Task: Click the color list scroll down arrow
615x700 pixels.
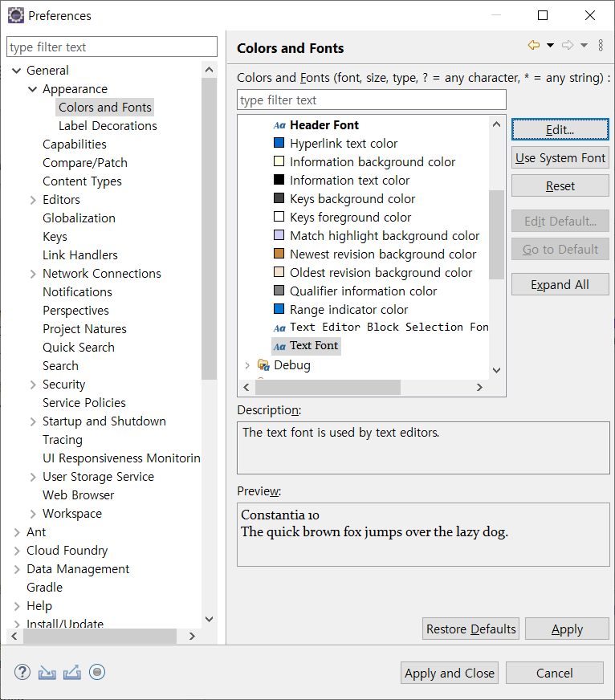Action: pyautogui.click(x=496, y=371)
